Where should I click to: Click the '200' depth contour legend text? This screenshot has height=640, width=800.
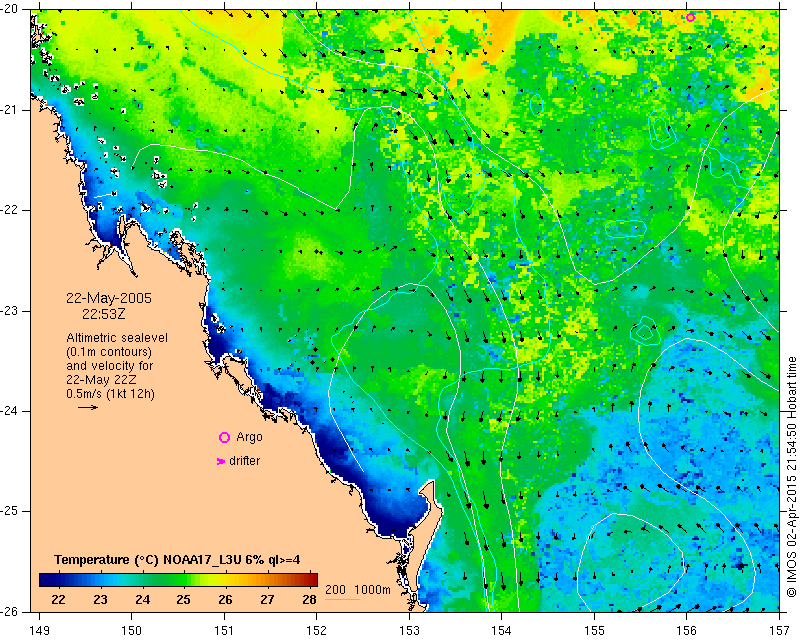[x=335, y=589]
